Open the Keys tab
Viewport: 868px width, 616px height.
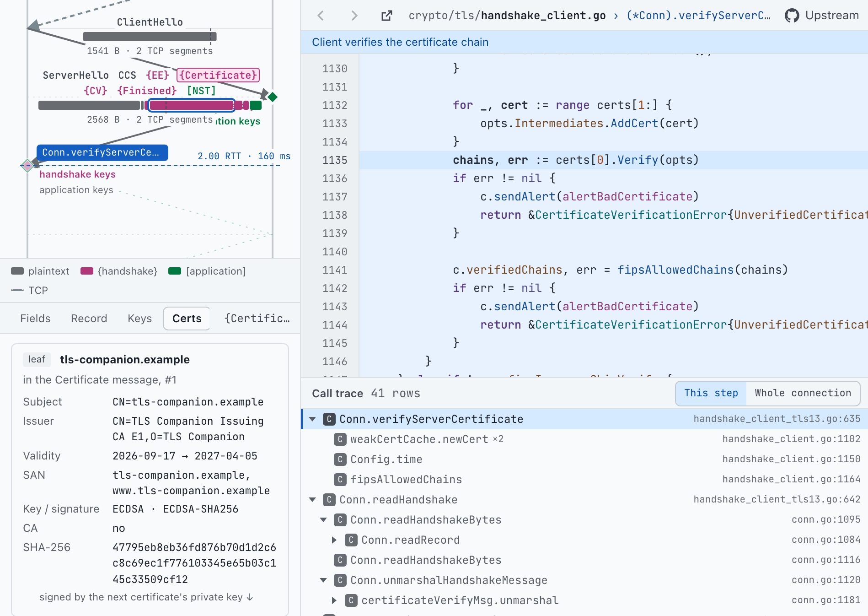(139, 319)
